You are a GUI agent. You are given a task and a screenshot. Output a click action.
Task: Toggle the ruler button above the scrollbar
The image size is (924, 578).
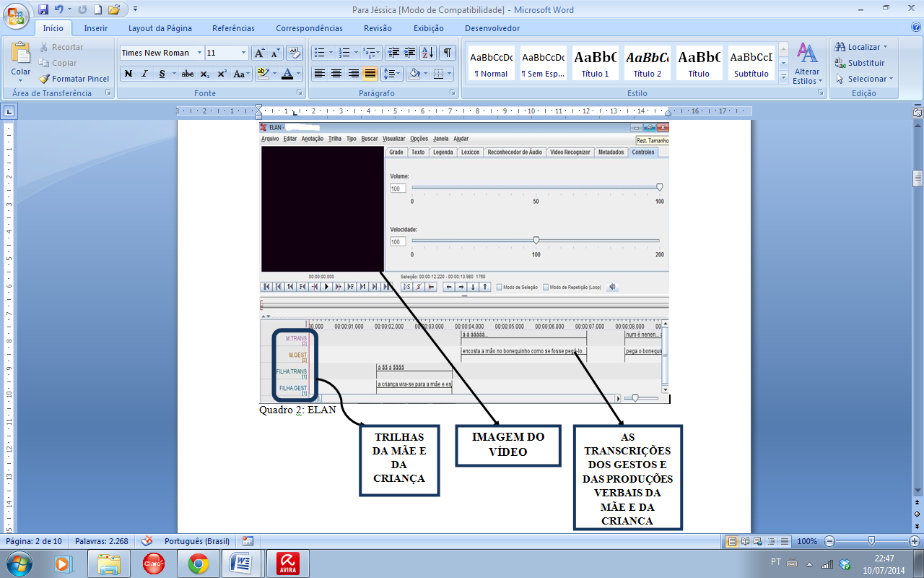click(x=918, y=113)
